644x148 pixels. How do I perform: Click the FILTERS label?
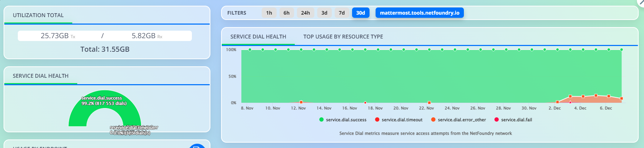tap(237, 13)
